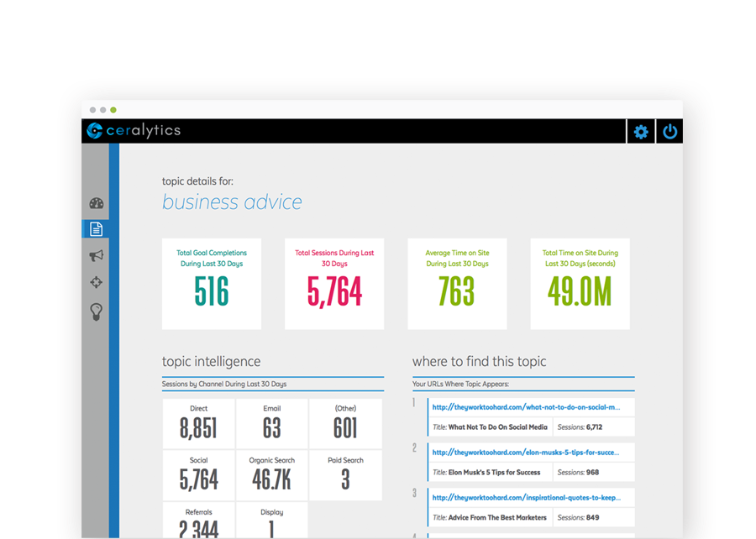The image size is (756, 539).
Task: Select the business advice topic heading
Action: tap(232, 201)
